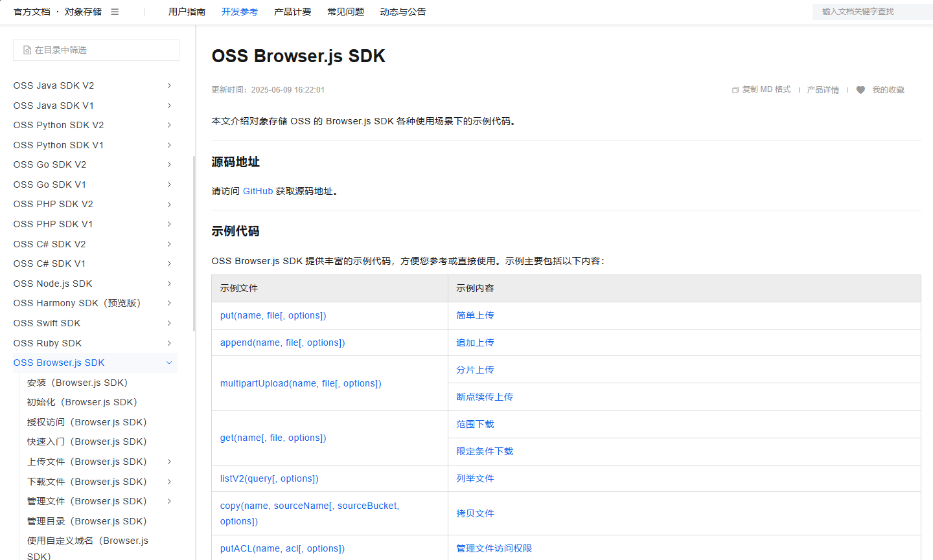
Task: Click the 对象存储 breadcrumb
Action: 83,12
